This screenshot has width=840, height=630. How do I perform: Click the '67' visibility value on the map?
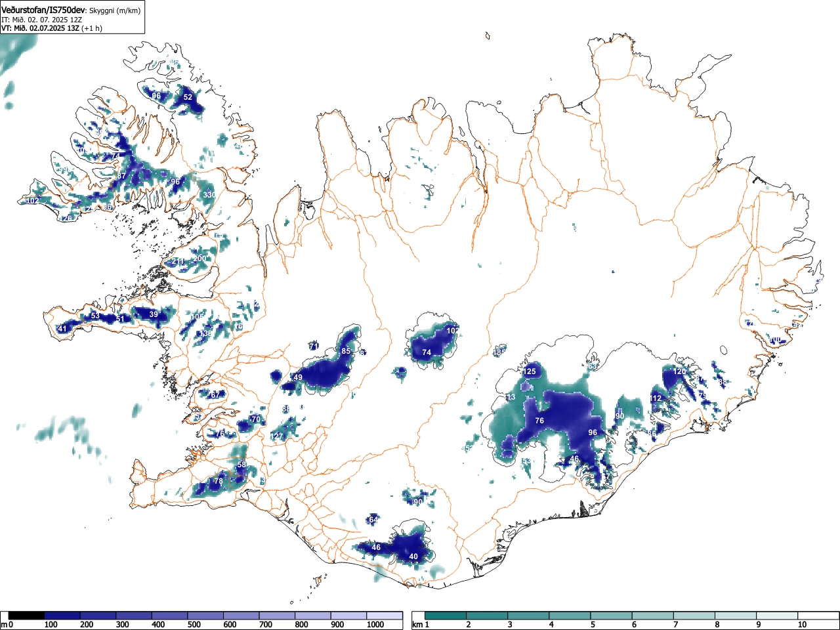pos(215,394)
